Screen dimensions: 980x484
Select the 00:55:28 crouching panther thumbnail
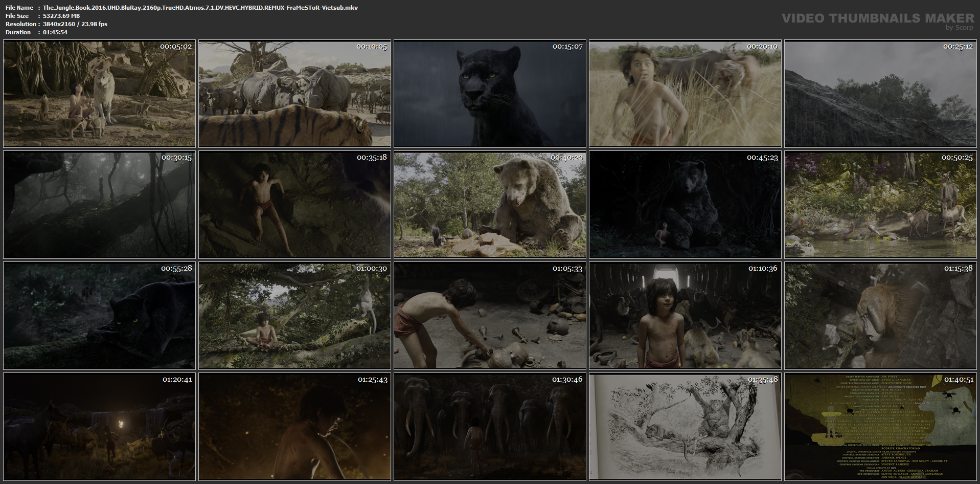pos(99,316)
